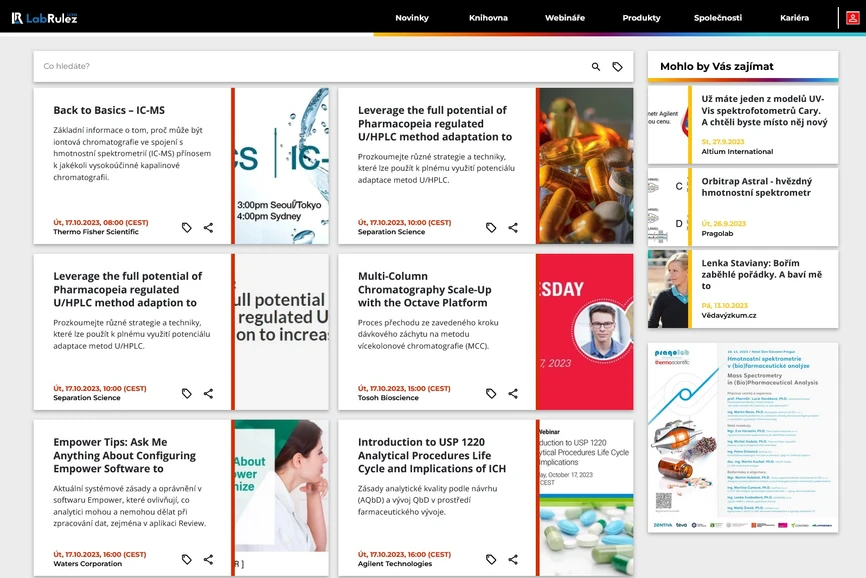866x578 pixels.
Task: Click Thermo Fisher Scientific company name
Action: 96,232
